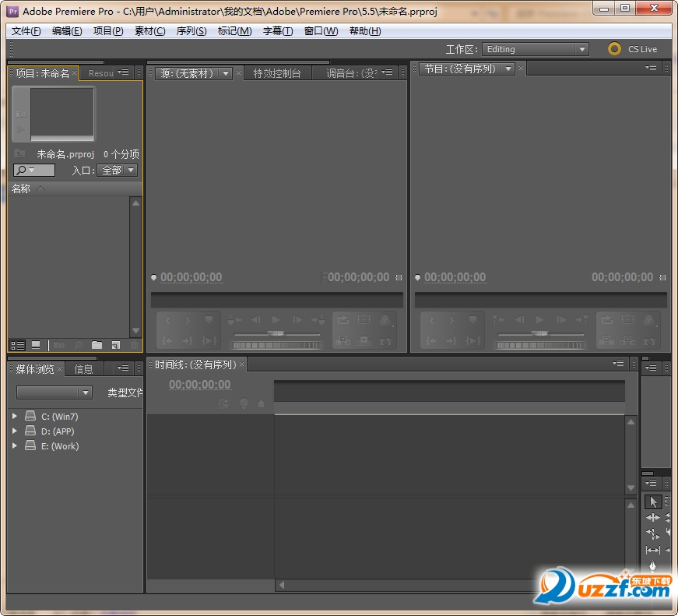Click Overwrite button in Source monitor
Screen dimensions: 678x616
click(x=364, y=341)
